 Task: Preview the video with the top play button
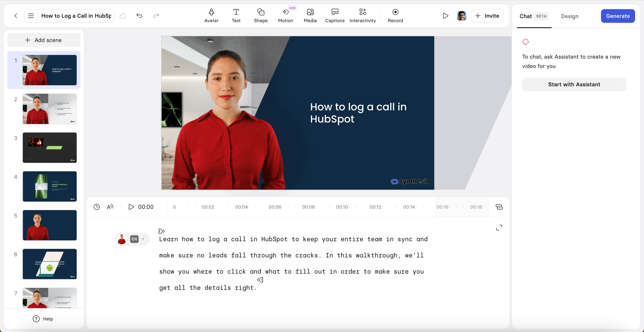click(445, 16)
